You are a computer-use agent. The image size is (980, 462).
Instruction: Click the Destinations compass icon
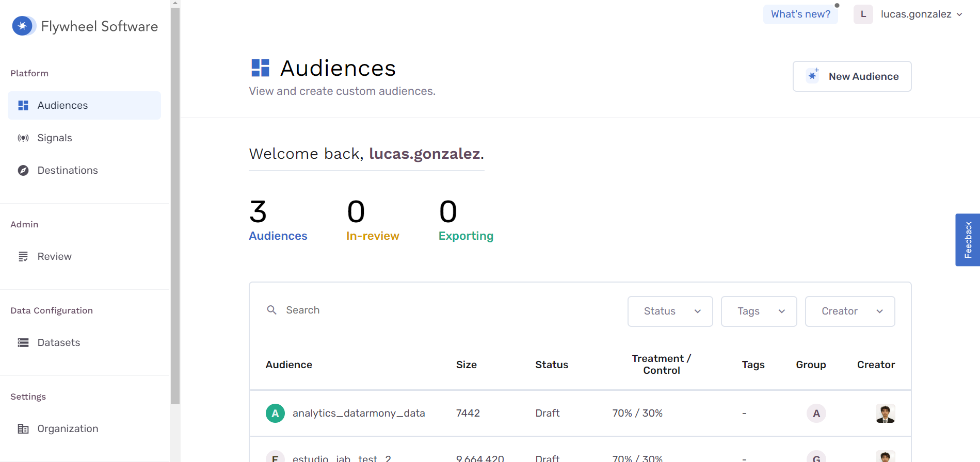(23, 171)
